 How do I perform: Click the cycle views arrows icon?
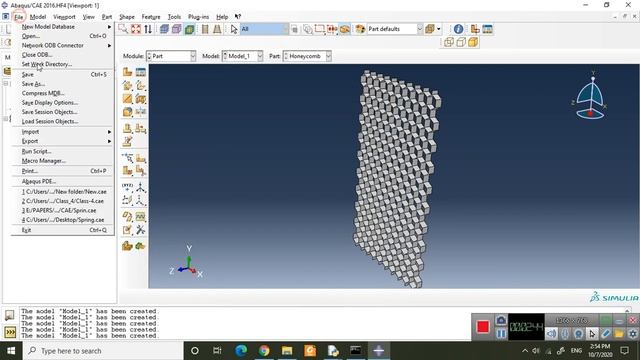[x=148, y=29]
